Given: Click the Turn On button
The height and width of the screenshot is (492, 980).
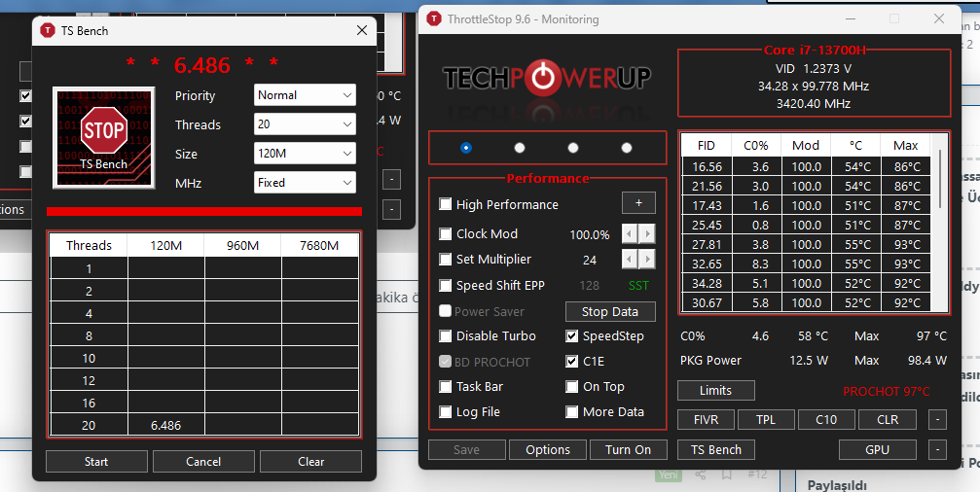Looking at the screenshot, I should tap(628, 449).
